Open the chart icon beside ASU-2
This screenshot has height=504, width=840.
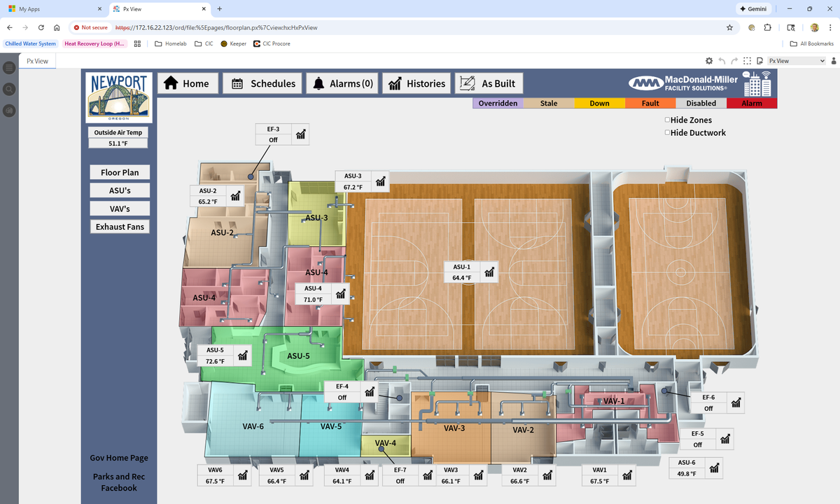click(x=236, y=196)
